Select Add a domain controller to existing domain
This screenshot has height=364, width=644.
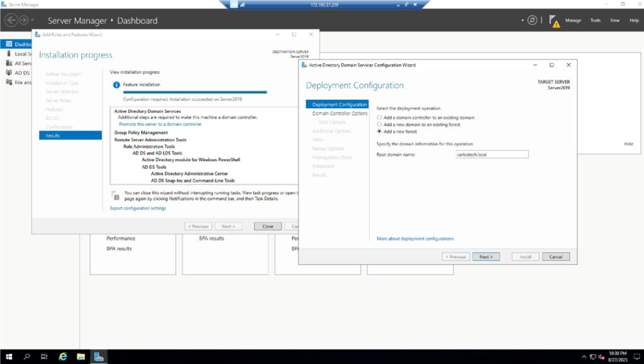(x=379, y=118)
